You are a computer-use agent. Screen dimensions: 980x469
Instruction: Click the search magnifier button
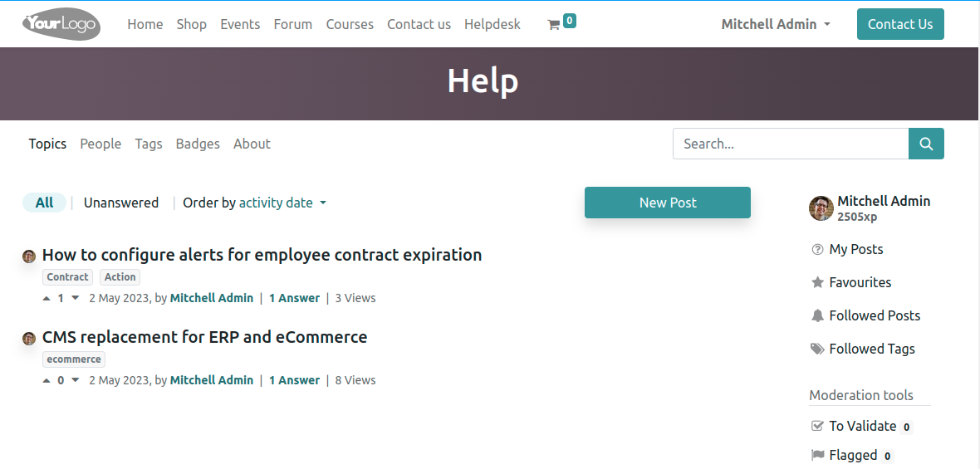point(926,144)
